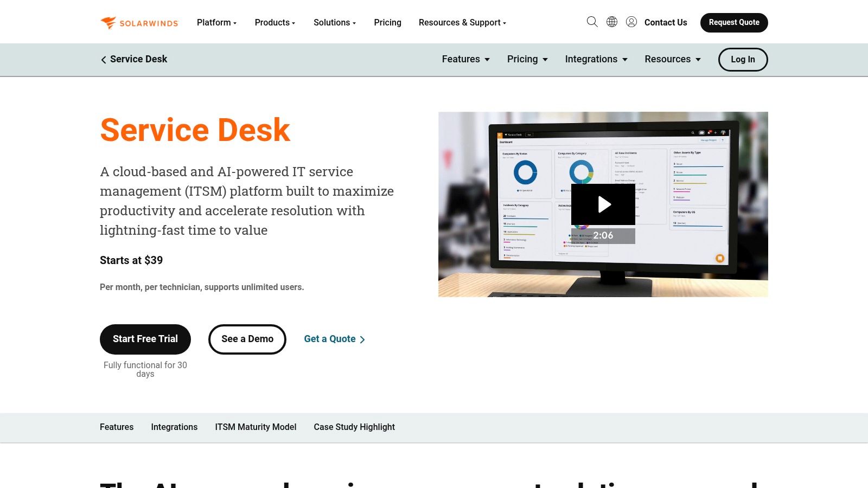Click the 'Starts at $39' text
This screenshot has width=868, height=488.
131,260
